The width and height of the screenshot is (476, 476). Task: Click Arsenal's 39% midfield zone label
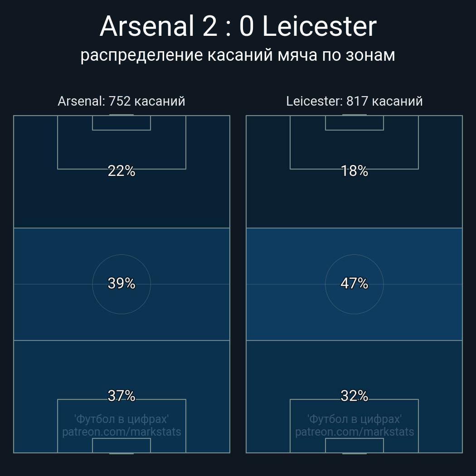point(121,283)
